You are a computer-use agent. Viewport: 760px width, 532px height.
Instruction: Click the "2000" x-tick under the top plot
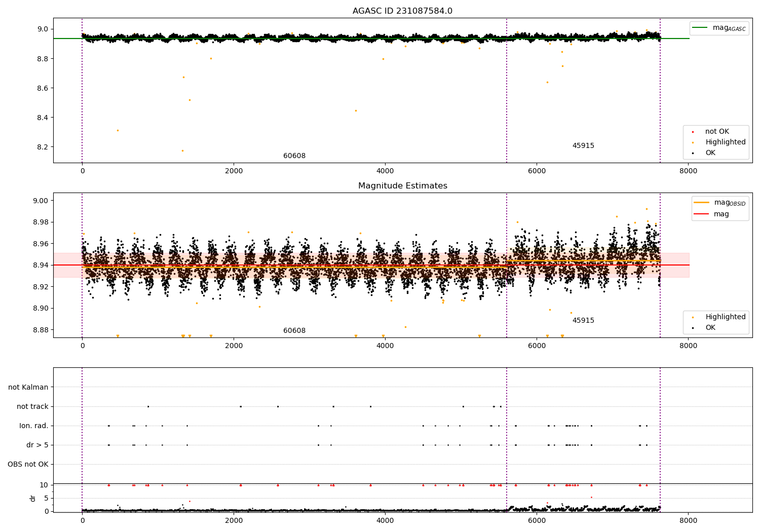click(x=234, y=171)
